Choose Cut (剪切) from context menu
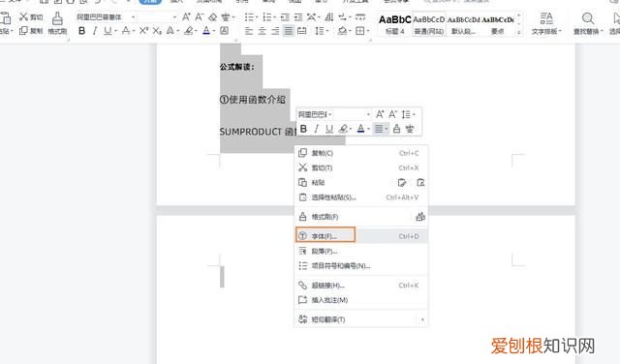The width and height of the screenshot is (620, 364). [x=361, y=168]
